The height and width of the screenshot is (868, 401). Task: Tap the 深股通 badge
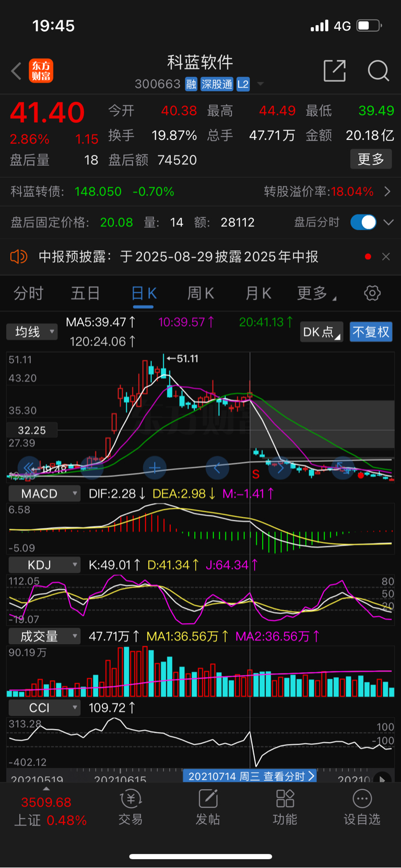pyautogui.click(x=217, y=84)
